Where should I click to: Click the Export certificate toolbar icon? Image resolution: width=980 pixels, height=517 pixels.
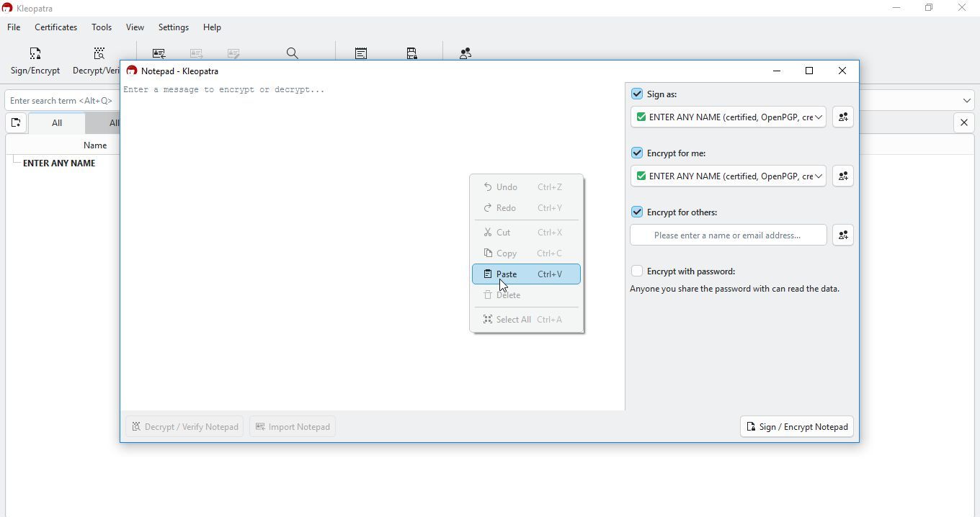point(197,53)
